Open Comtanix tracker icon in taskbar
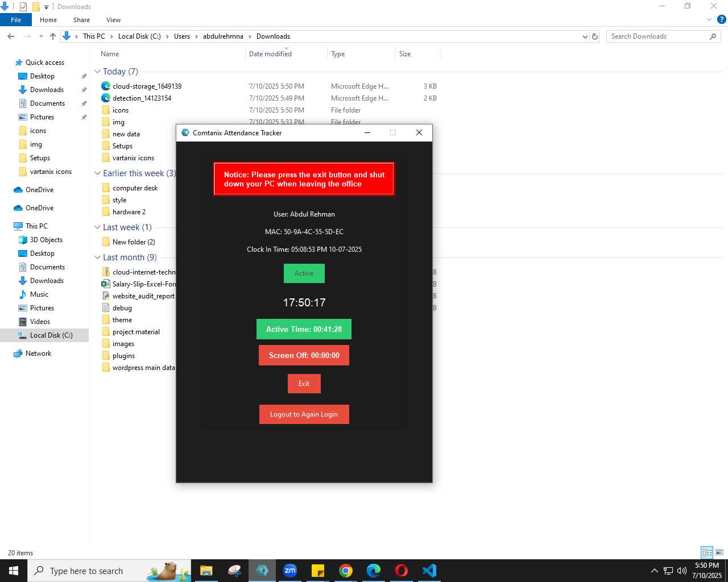Image resolution: width=728 pixels, height=582 pixels. pyautogui.click(x=262, y=571)
